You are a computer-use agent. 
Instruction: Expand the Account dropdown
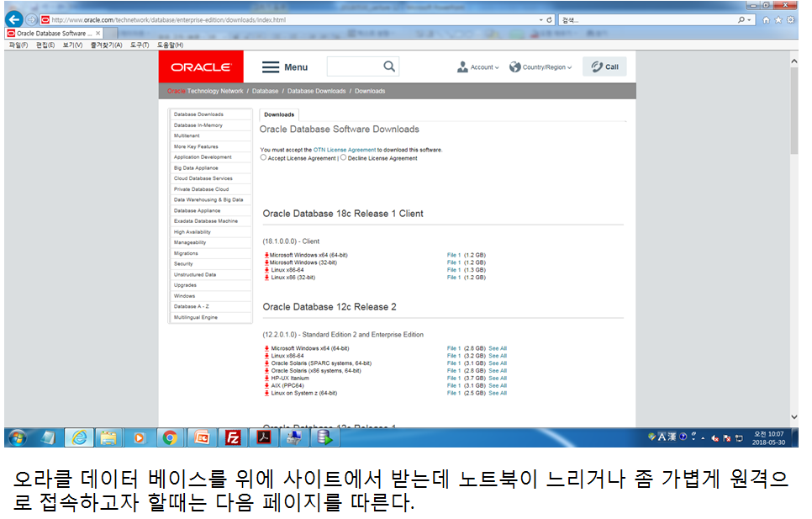click(478, 67)
